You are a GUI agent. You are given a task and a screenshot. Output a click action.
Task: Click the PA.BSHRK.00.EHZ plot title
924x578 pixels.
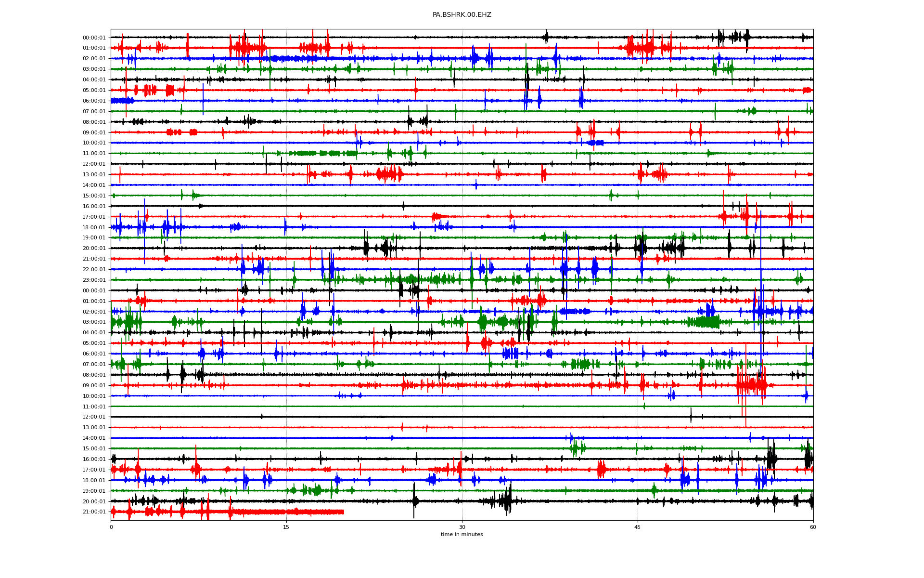pos(462,15)
